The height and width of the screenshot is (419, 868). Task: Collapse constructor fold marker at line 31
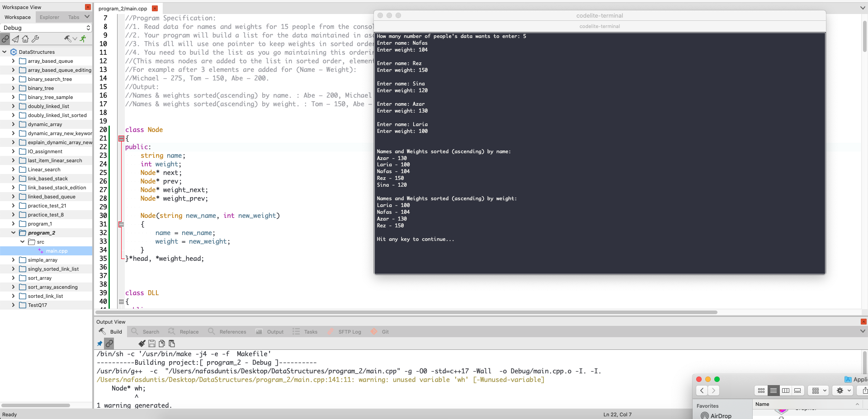121,224
